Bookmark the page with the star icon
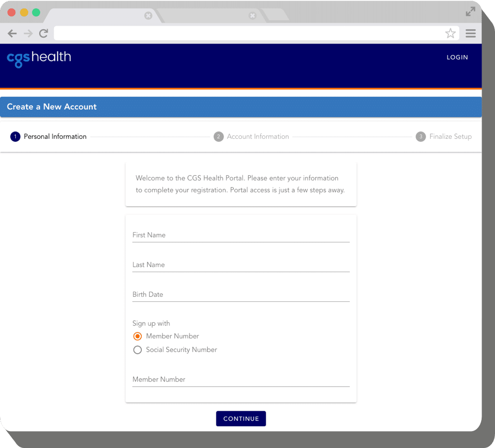Image resolution: width=495 pixels, height=448 pixels. (x=450, y=33)
